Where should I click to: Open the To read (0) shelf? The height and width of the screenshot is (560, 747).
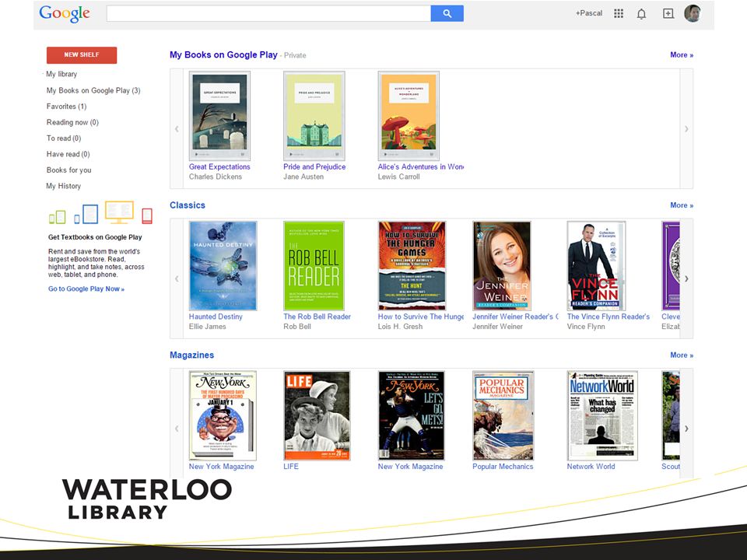tap(64, 138)
